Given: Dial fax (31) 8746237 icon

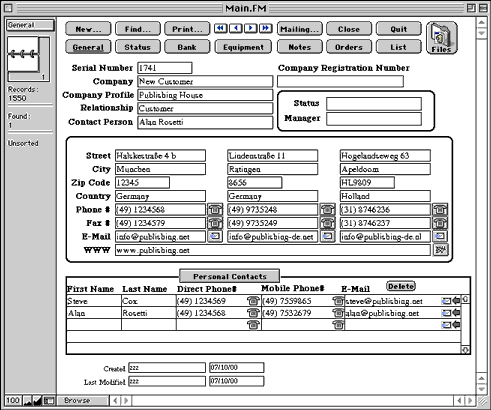Looking at the screenshot, I should tap(440, 223).
